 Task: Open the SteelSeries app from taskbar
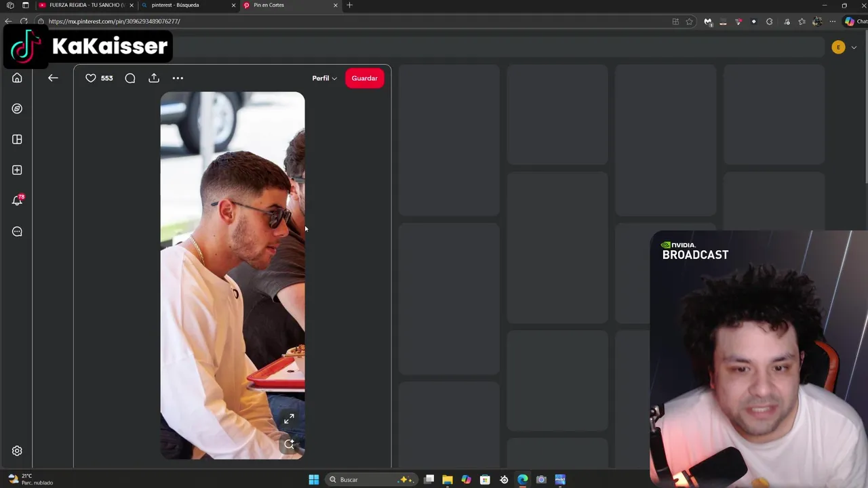coord(504,479)
